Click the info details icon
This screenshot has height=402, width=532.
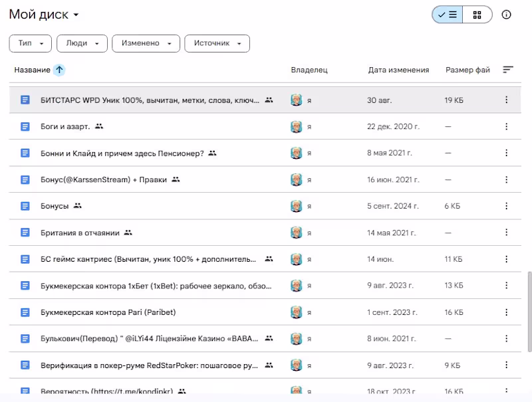tap(506, 15)
